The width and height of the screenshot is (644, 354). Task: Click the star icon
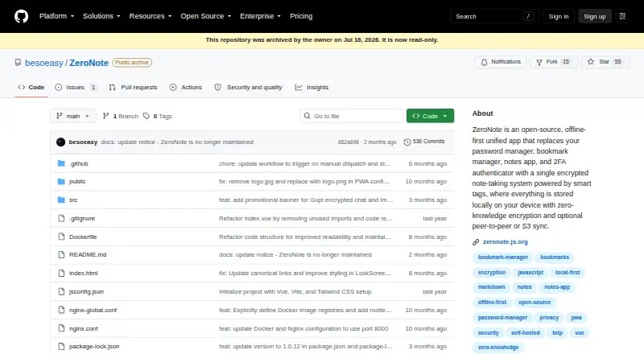(x=591, y=62)
